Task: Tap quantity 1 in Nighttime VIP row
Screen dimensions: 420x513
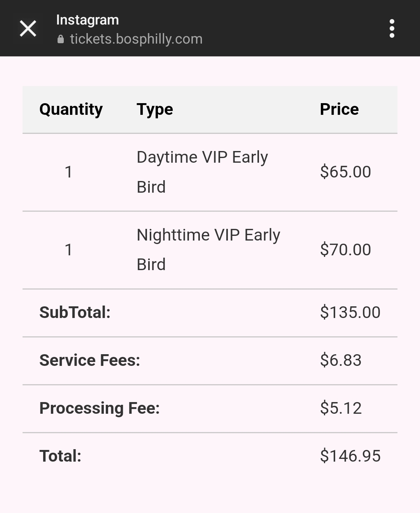Action: (68, 249)
